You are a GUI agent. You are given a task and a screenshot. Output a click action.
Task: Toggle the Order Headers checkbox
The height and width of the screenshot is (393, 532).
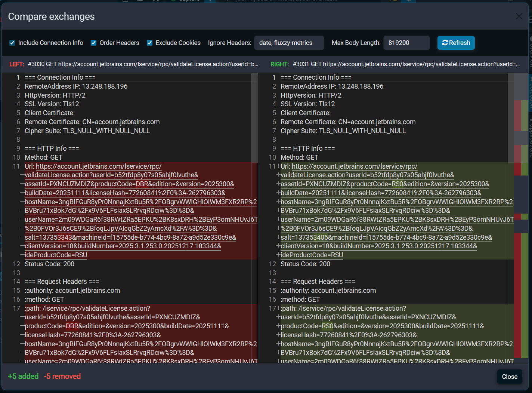point(93,43)
